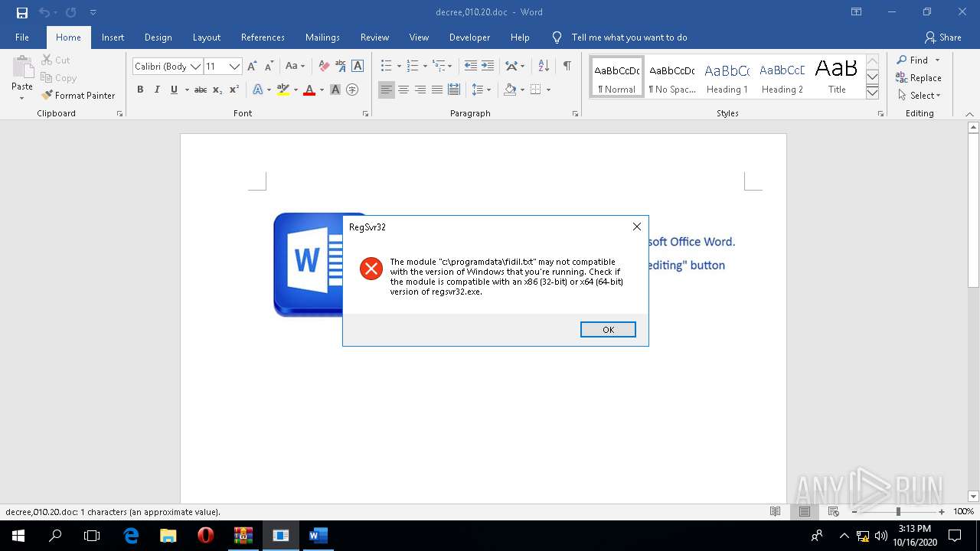Apply text highlight color
This screenshot has width=980, height=551.
(283, 90)
